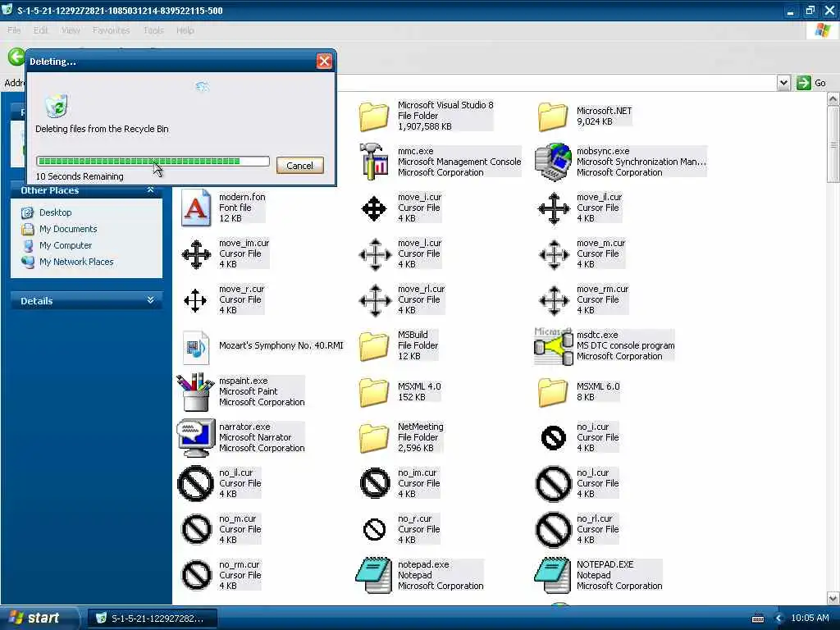Click the Microsoft Visual Studio 8 folder icon
840x630 pixels.
(x=373, y=116)
